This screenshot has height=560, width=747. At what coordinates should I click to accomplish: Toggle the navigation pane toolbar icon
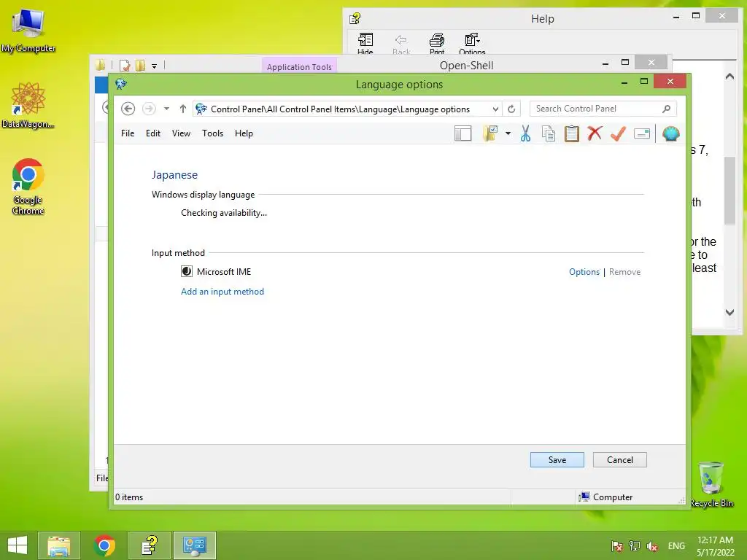[462, 134]
